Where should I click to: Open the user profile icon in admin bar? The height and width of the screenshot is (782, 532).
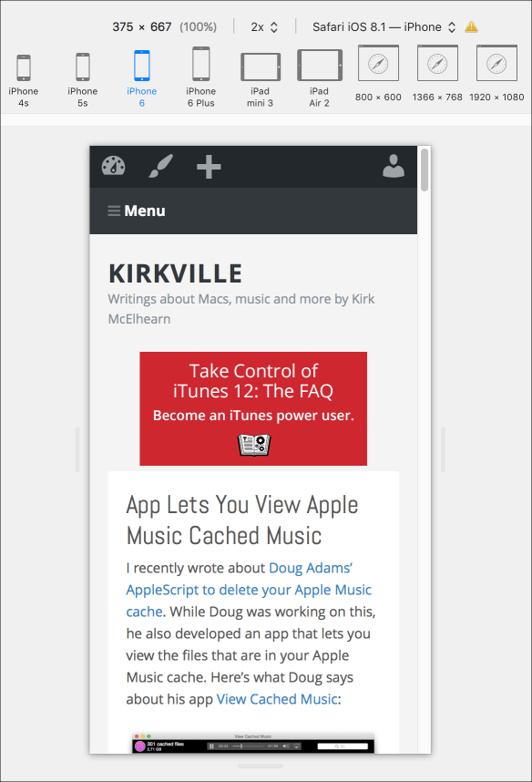394,166
